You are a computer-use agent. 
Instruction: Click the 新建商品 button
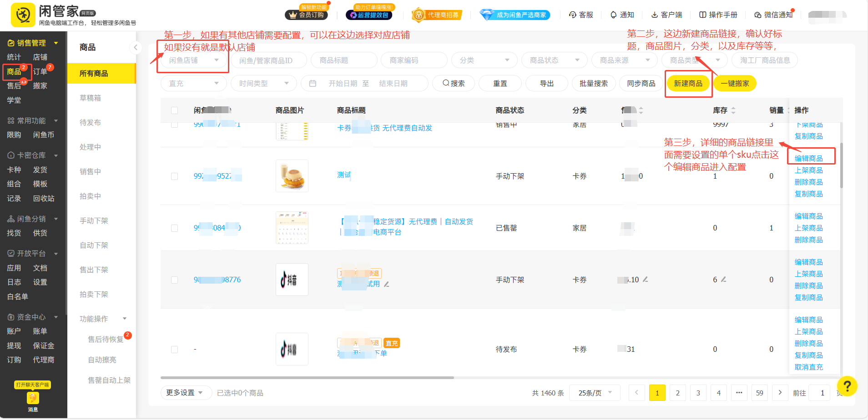pos(688,84)
